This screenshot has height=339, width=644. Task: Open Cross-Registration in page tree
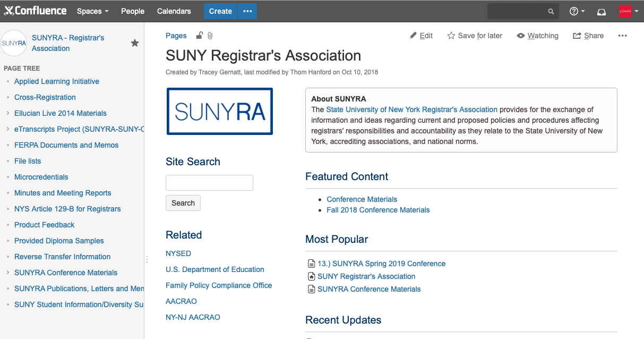[x=45, y=97]
